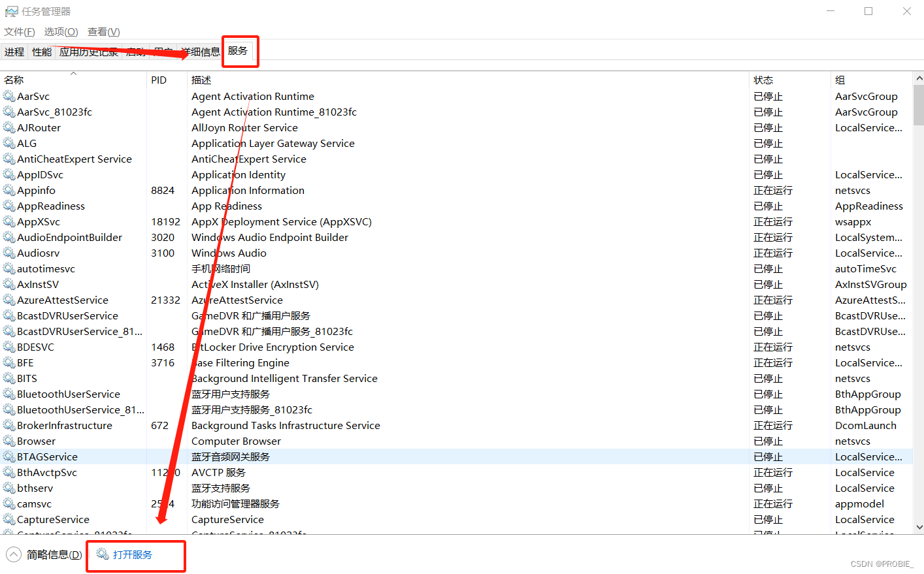Click '正在运行' status in Appinfo row
Image resolution: width=924 pixels, height=574 pixels.
pos(773,190)
